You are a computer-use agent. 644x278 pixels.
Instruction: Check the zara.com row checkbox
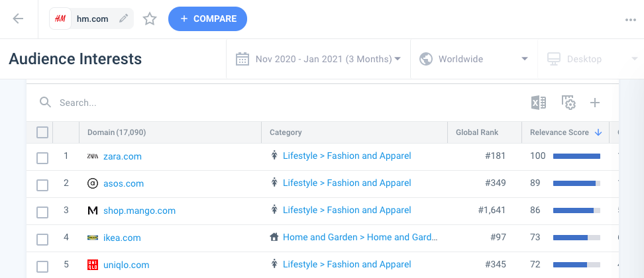42,158
